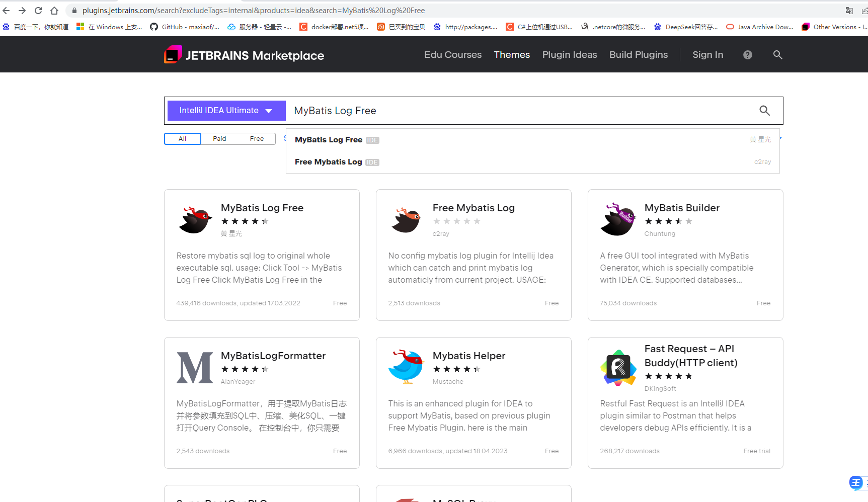Screen dimensions: 868x502
Task: Click Chuntung vendor name
Action: point(660,234)
